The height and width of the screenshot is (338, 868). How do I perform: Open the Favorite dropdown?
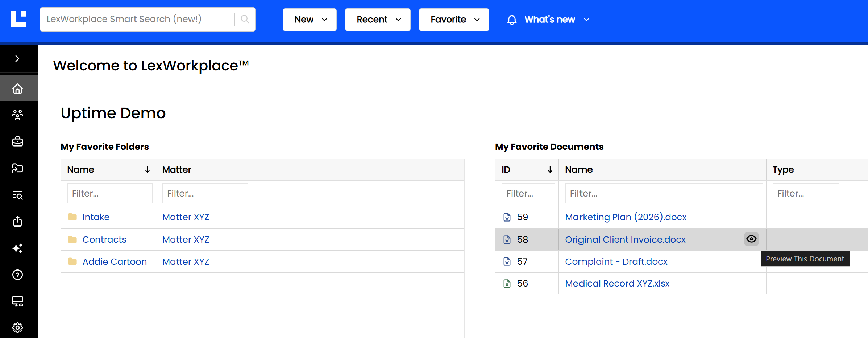(454, 20)
